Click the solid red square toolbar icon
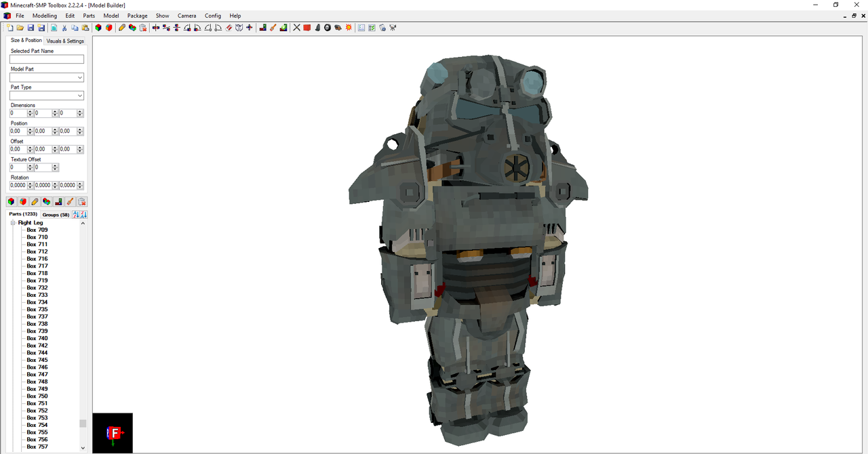This screenshot has width=868, height=454. pyautogui.click(x=307, y=28)
